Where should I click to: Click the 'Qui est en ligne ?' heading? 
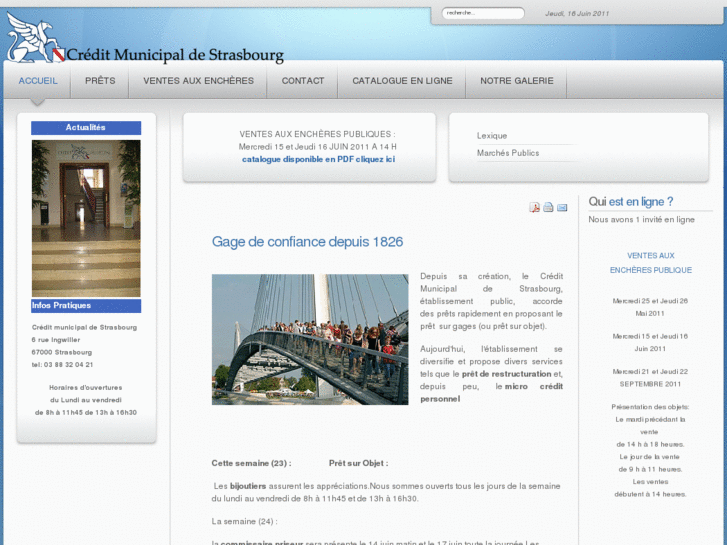pos(631,202)
